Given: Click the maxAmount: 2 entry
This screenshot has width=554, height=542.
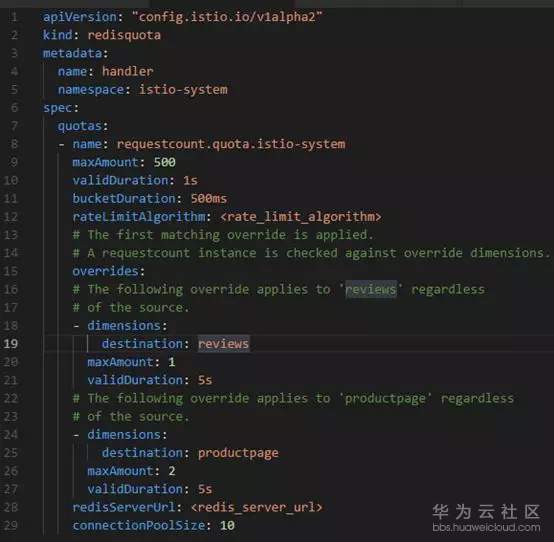Looking at the screenshot, I should coord(131,471).
